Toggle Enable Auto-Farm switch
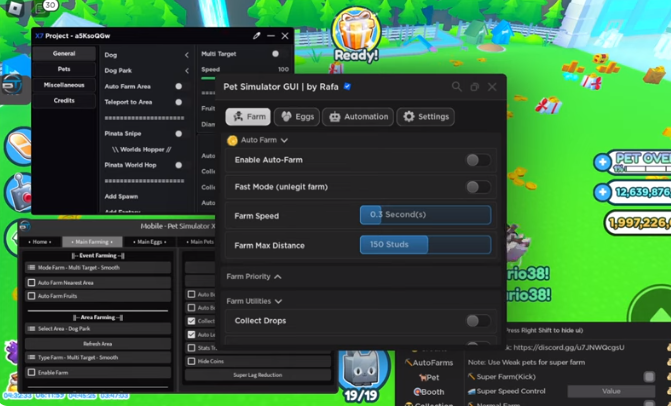671x406 pixels. click(478, 160)
